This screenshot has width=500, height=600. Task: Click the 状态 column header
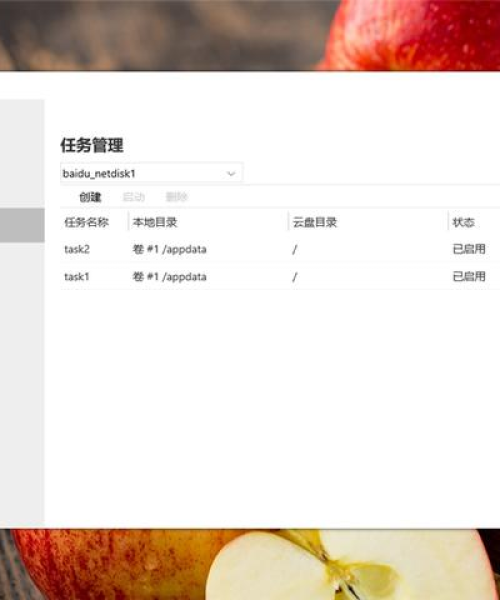point(463,222)
